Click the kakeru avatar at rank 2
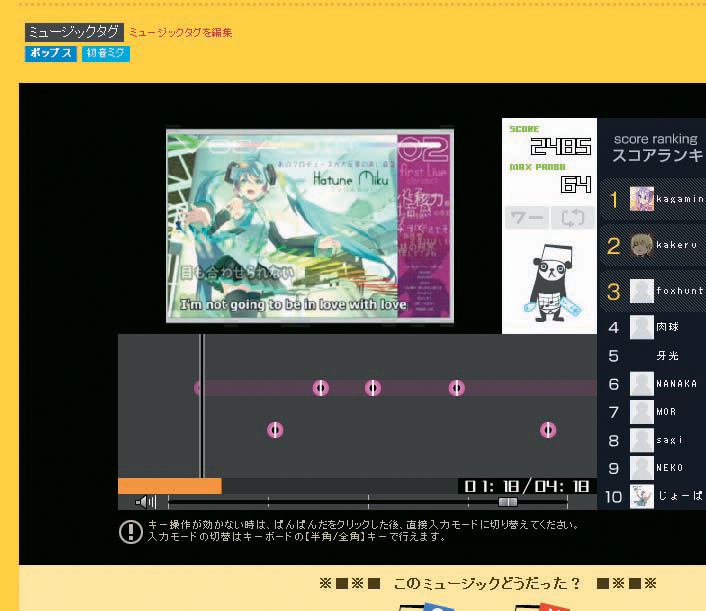This screenshot has width=706, height=611. [x=642, y=245]
